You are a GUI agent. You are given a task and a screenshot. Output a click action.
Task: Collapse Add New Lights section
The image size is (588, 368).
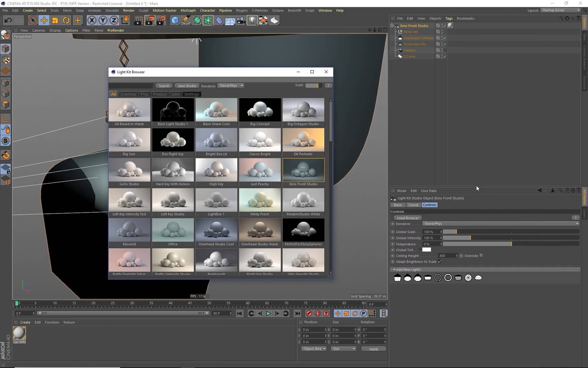(x=394, y=270)
